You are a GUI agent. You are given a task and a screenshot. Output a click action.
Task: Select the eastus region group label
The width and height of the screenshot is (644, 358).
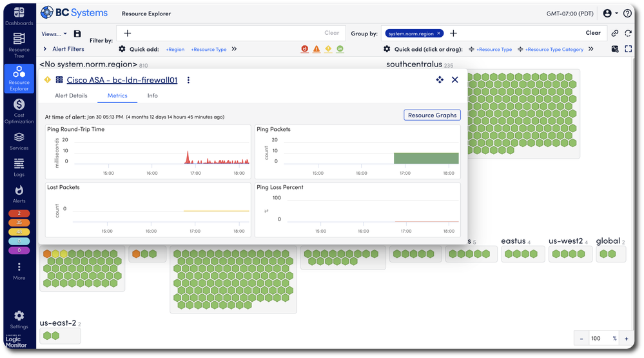pos(513,241)
